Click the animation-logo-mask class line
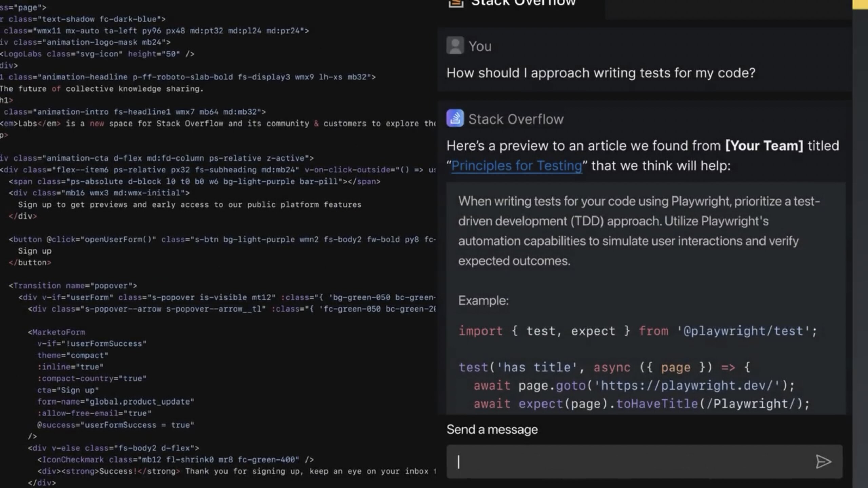 tap(85, 42)
